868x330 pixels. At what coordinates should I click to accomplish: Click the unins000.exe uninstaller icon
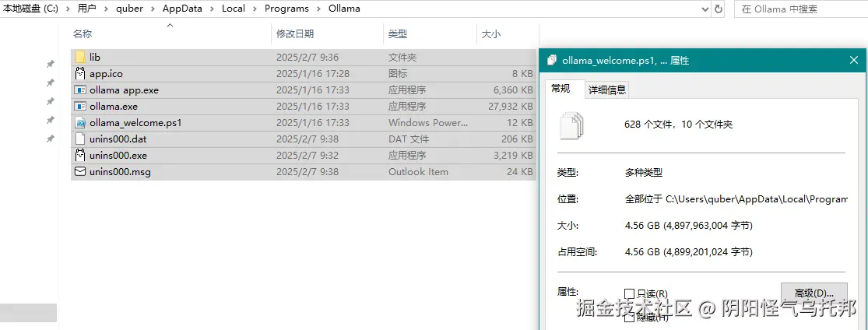[x=80, y=155]
